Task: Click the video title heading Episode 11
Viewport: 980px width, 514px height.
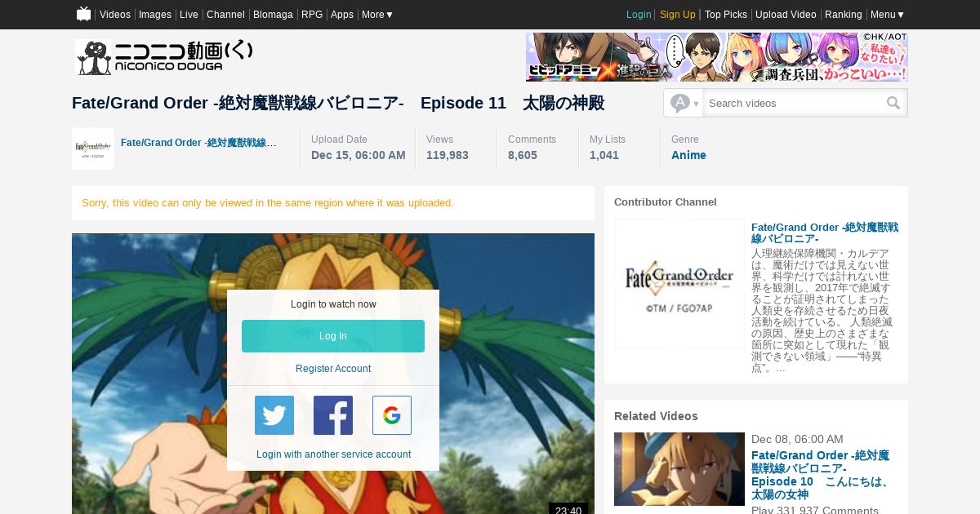Action: point(338,103)
